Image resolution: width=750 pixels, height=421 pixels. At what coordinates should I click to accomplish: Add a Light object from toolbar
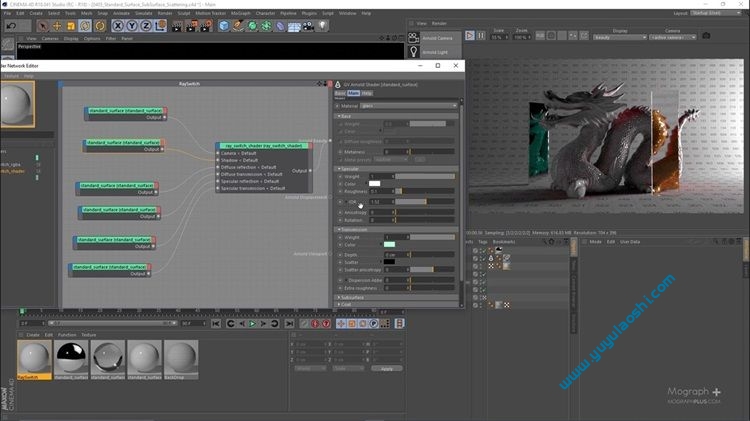(323, 26)
